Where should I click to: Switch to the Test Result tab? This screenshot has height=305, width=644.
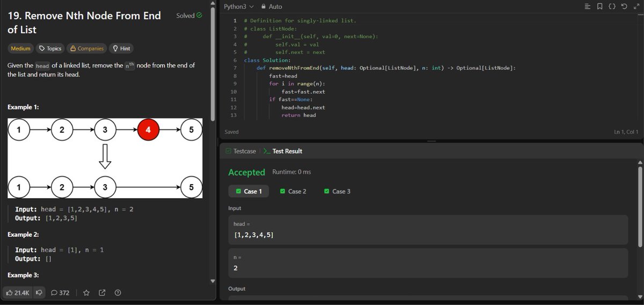(x=283, y=151)
